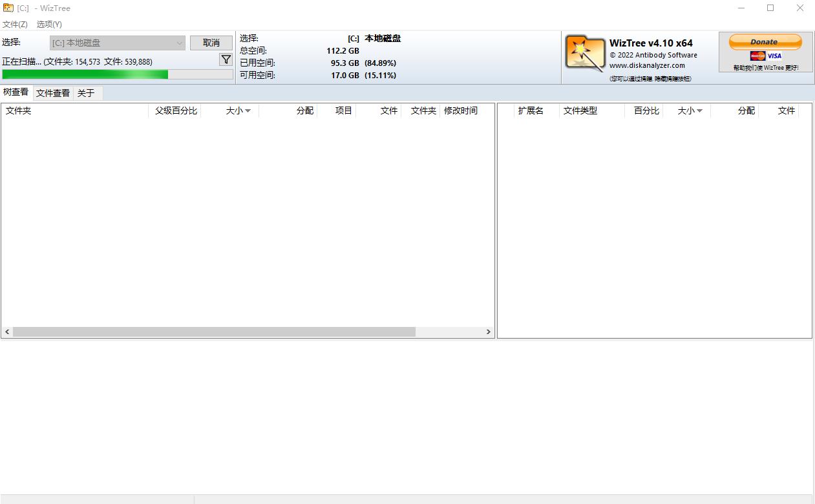Close the WizTree window
The height and width of the screenshot is (504, 815).
[800, 8]
